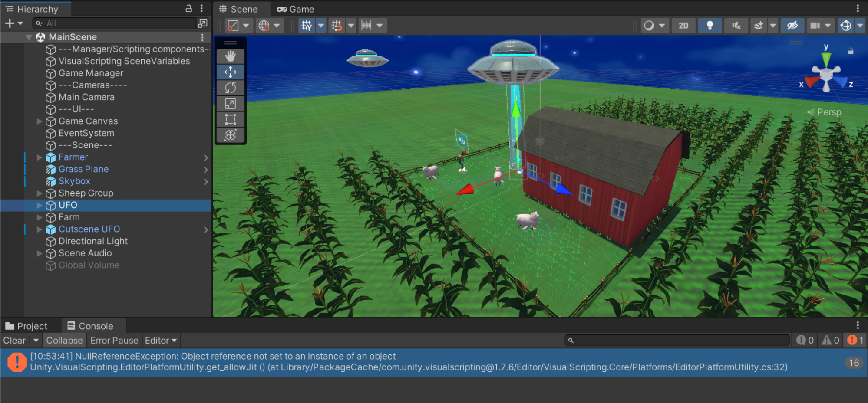Expand the Game Canvas object

coord(40,121)
